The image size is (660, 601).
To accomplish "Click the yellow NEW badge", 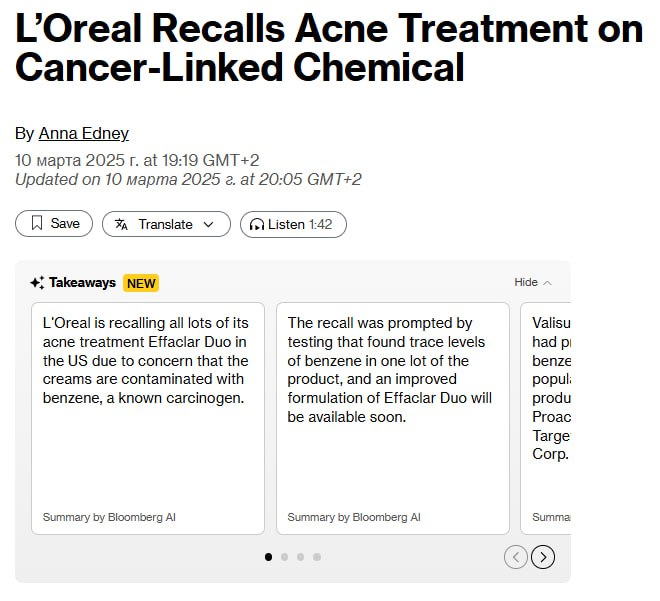I will pyautogui.click(x=141, y=283).
